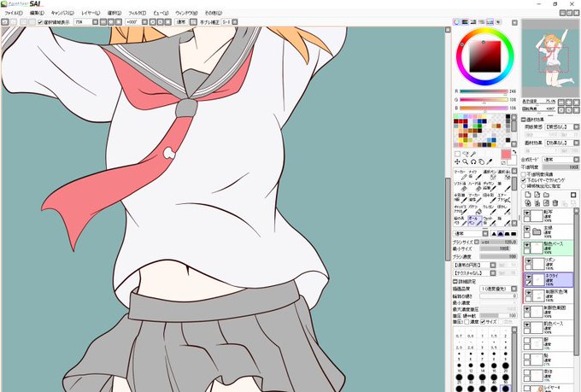The image size is (581, 392).
Task: Choose the flat brush edge shape
Action: [514, 234]
